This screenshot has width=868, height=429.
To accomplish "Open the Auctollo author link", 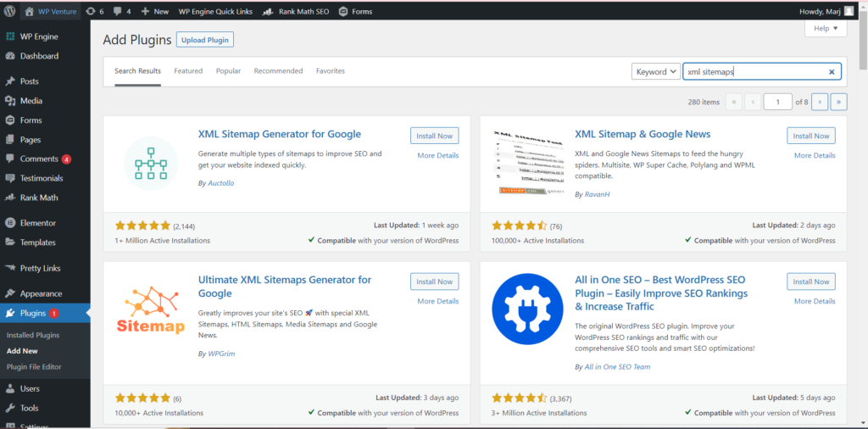I will pos(221,182).
